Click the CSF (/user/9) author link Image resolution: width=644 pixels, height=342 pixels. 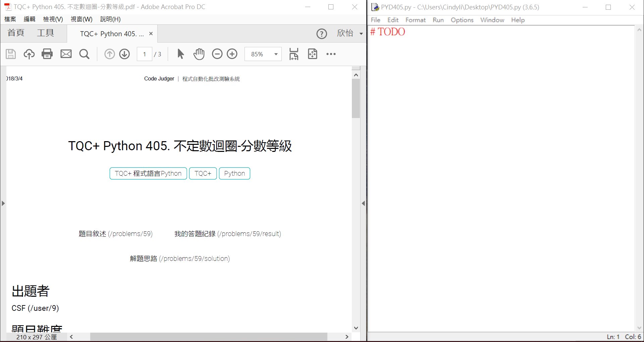tap(35, 308)
